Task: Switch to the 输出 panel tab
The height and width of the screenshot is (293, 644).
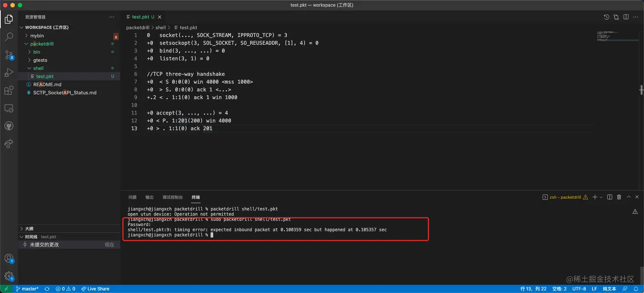Action: (149, 197)
